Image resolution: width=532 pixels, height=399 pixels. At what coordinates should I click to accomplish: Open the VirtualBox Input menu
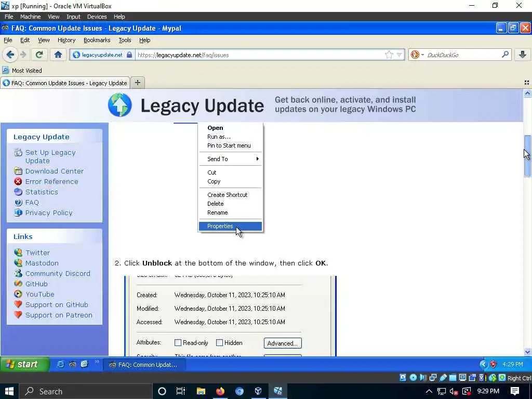(x=73, y=17)
